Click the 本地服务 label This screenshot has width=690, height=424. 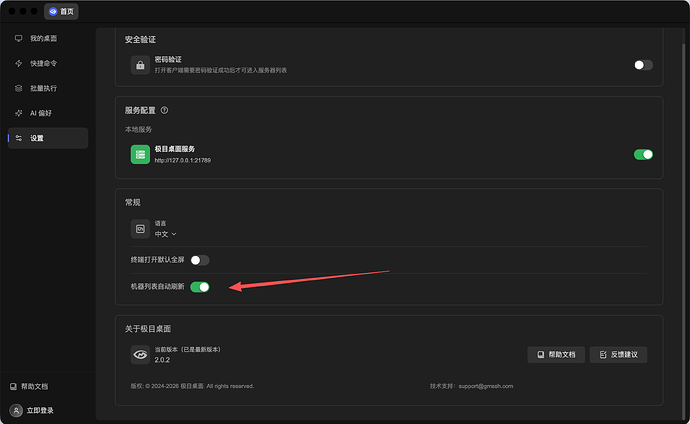[138, 129]
